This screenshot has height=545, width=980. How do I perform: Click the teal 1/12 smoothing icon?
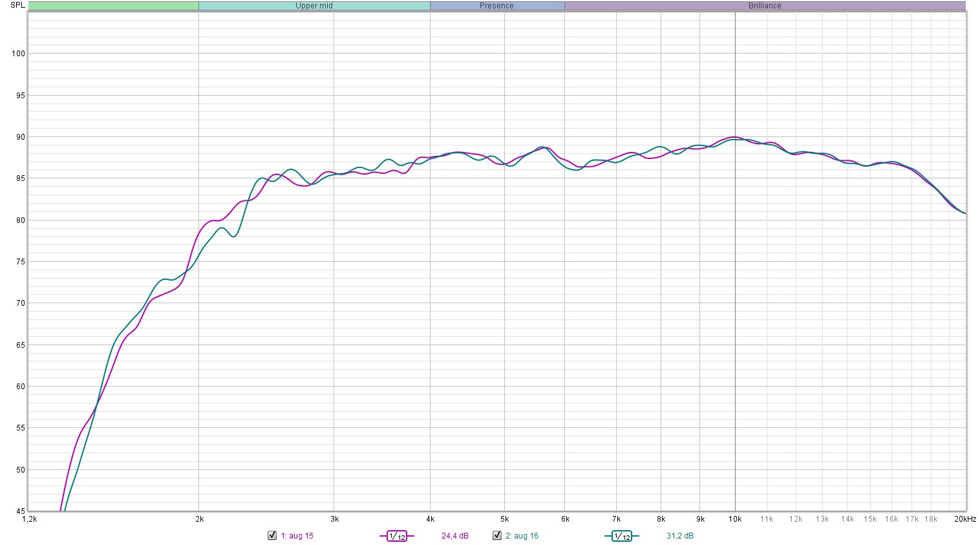click(622, 536)
